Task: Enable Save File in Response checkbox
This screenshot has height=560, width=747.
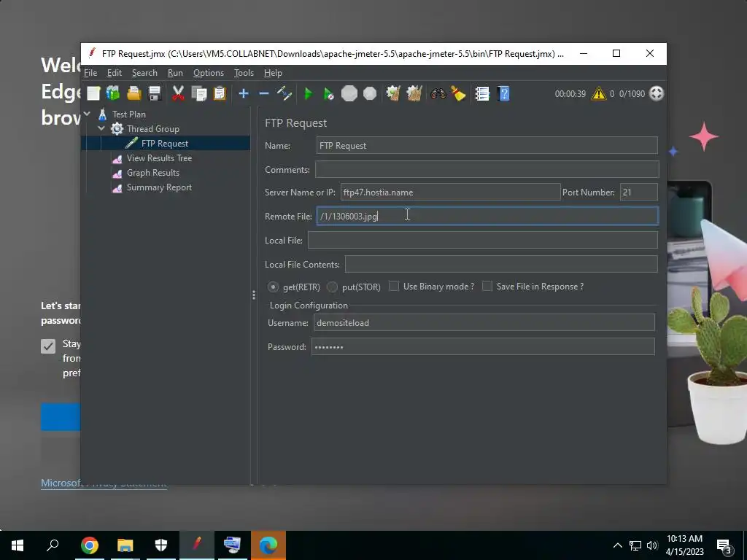Action: click(487, 286)
